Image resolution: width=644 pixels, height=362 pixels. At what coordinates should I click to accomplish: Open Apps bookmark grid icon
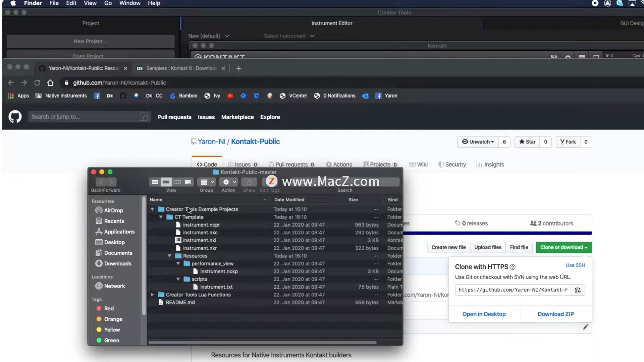(11, 96)
